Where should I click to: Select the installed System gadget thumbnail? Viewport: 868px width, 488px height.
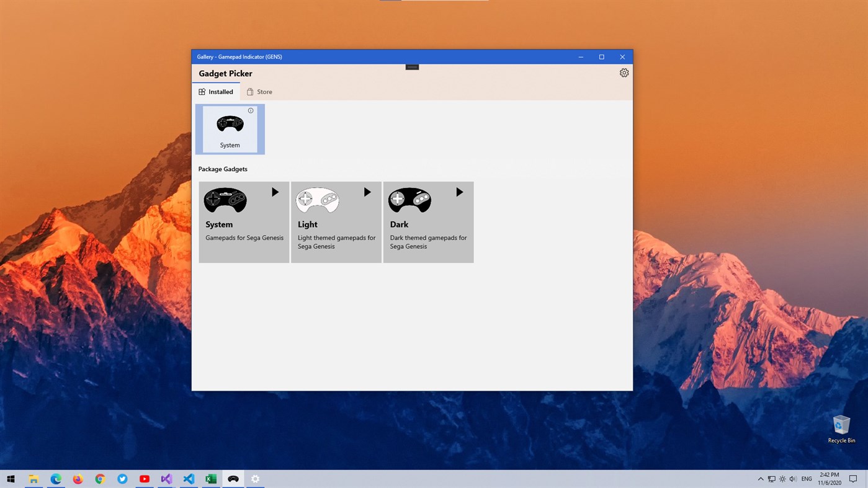pyautogui.click(x=230, y=128)
